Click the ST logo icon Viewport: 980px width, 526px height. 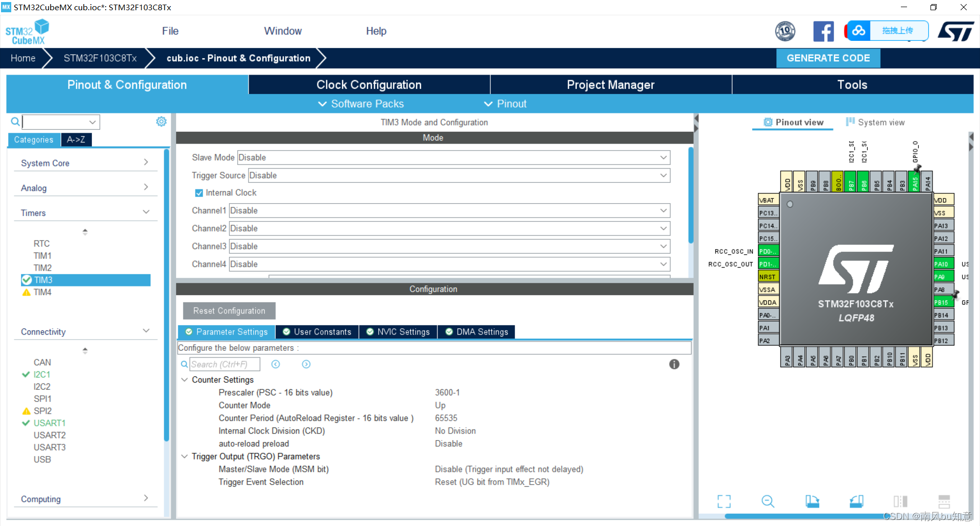[x=956, y=31]
